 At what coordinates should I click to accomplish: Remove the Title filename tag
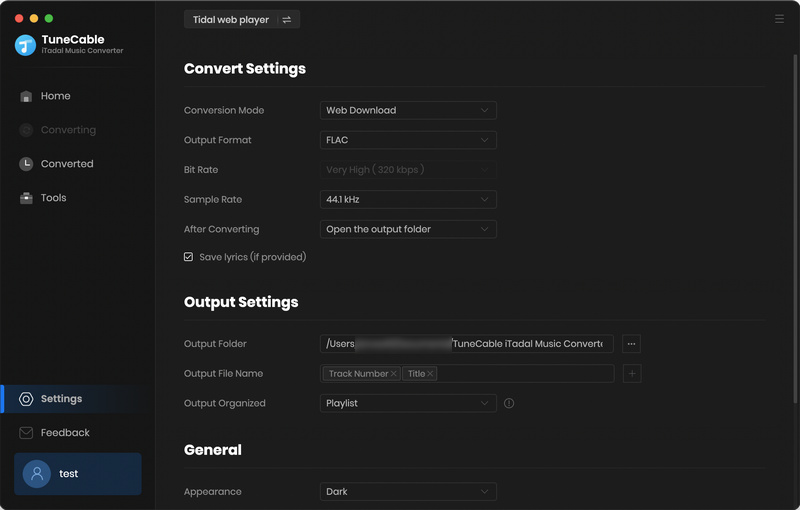tap(430, 374)
